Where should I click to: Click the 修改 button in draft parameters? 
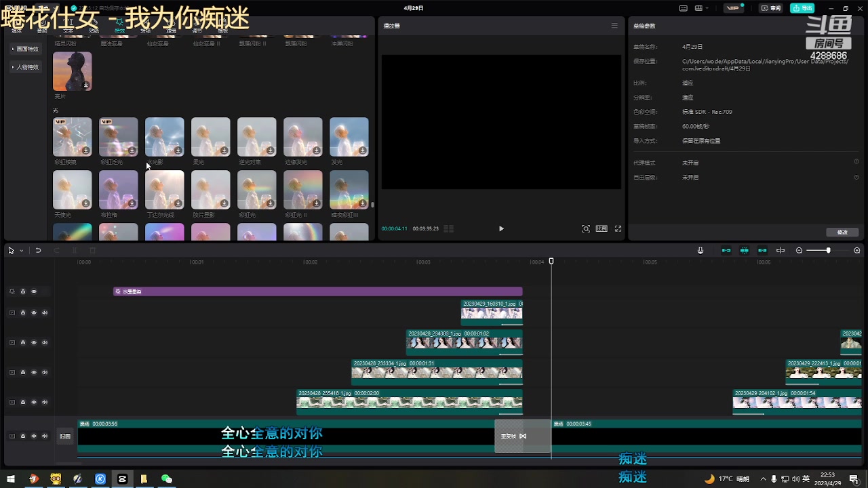click(842, 232)
